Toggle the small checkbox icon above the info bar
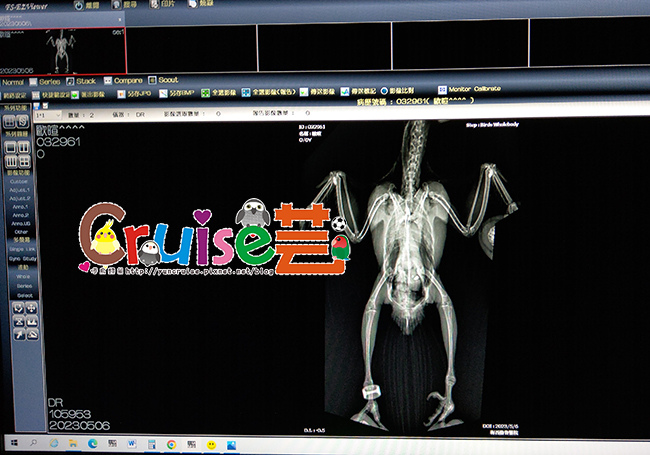The image size is (650, 455). tap(46, 106)
